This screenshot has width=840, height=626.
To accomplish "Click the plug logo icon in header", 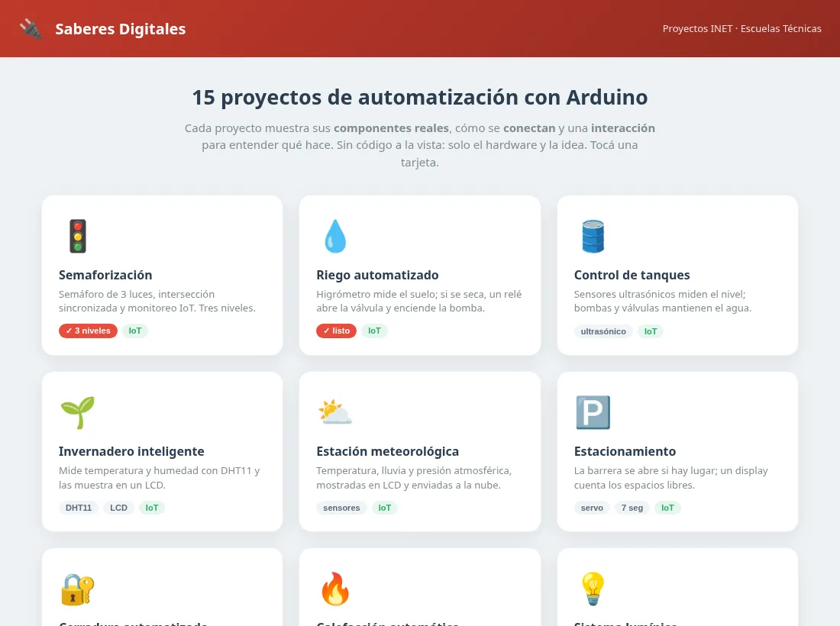I will [31, 29].
